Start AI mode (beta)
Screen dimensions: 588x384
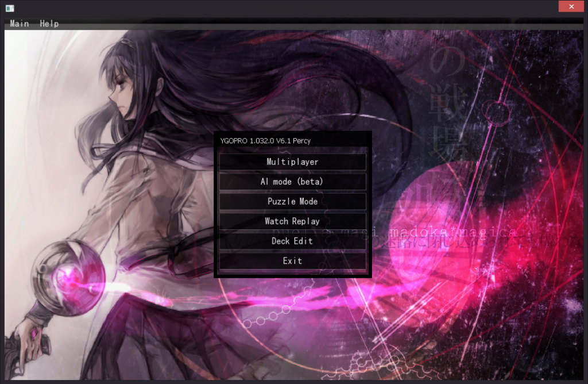pyautogui.click(x=292, y=182)
